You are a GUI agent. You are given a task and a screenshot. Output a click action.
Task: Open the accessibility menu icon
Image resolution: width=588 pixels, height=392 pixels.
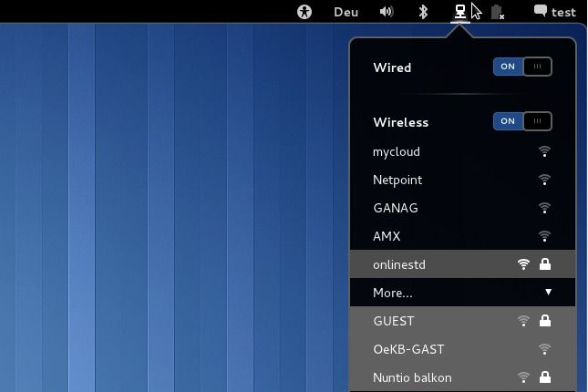304,12
